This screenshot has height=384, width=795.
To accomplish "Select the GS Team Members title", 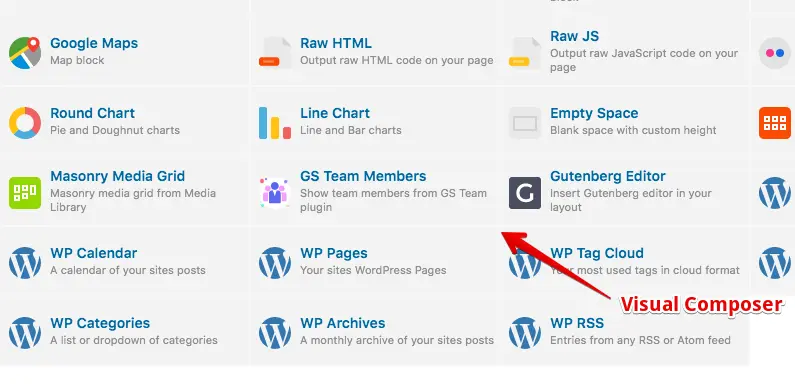I will coord(363,176).
